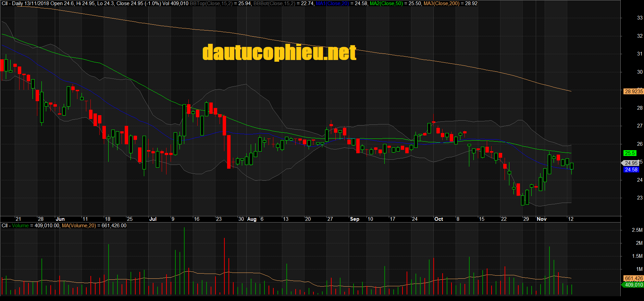
Task: Click the CII - Volume pane title
Action: click(15, 226)
